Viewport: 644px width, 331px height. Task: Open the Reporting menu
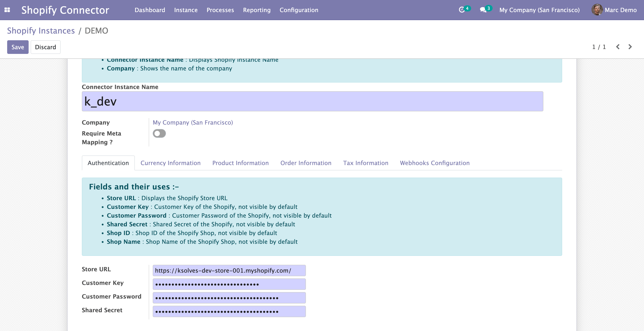point(256,10)
